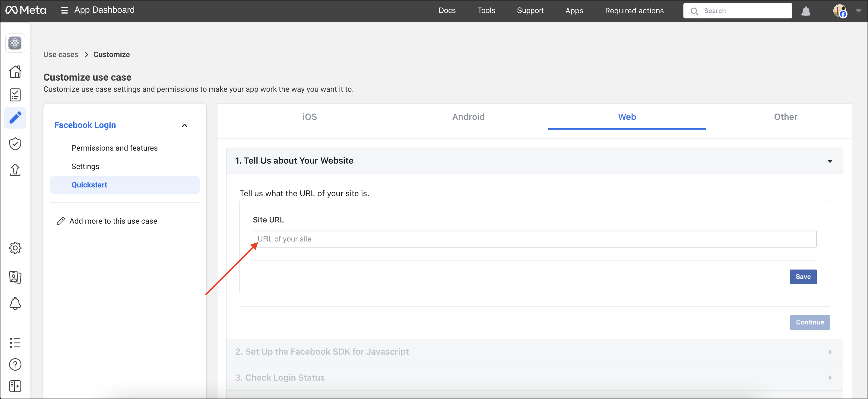The height and width of the screenshot is (399, 868).
Task: Expand the account dropdown caret beside the avatar
Action: (859, 11)
